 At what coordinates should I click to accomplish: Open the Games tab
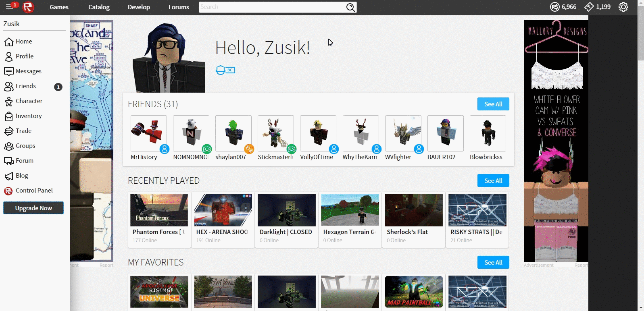point(59,7)
